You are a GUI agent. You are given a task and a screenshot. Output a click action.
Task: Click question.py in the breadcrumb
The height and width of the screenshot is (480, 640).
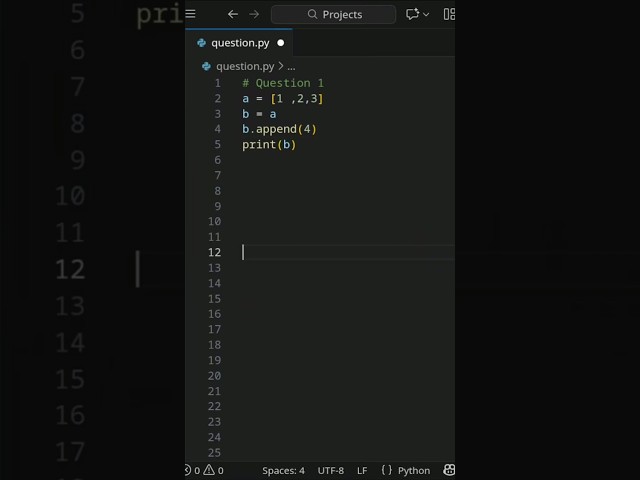245,66
